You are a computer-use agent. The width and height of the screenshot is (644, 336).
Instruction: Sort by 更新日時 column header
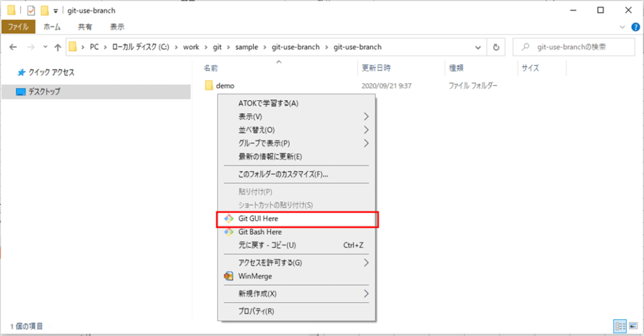point(376,67)
